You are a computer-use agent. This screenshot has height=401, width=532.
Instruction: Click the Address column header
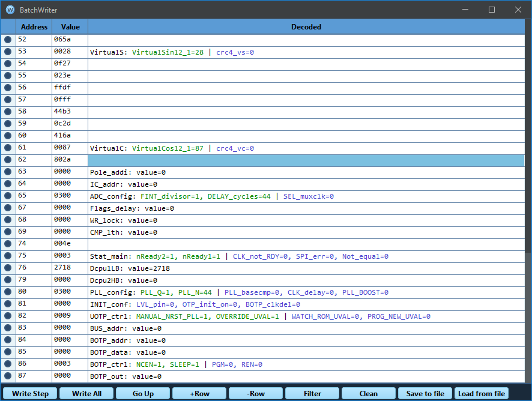click(34, 27)
